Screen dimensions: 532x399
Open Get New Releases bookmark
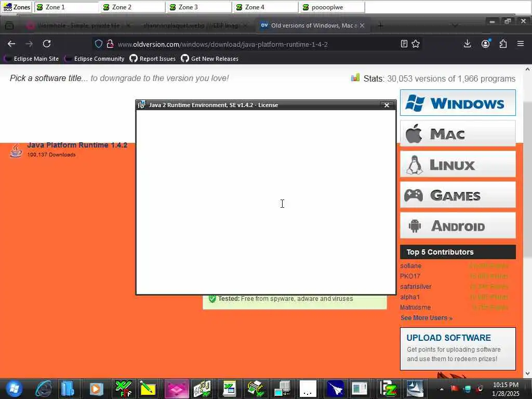click(210, 59)
